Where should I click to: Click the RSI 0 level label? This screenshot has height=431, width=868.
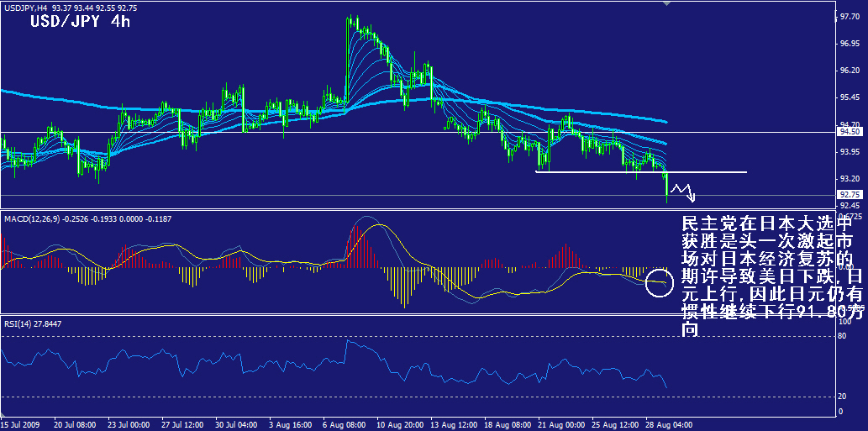(841, 411)
